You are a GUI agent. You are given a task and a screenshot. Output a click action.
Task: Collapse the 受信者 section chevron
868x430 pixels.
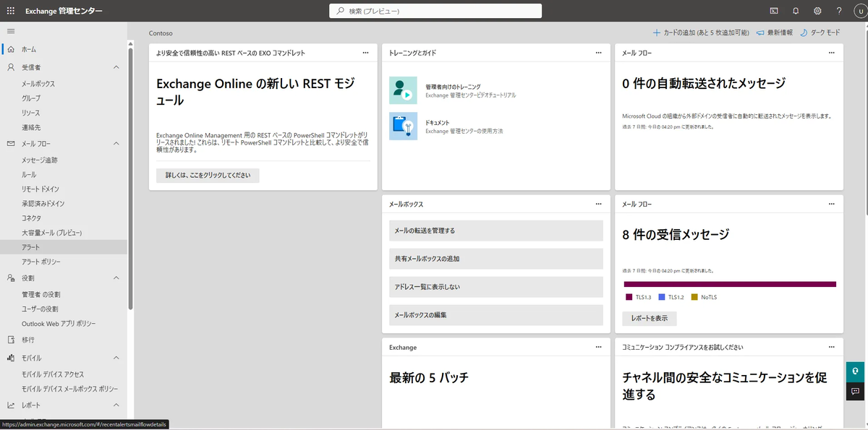(x=116, y=67)
